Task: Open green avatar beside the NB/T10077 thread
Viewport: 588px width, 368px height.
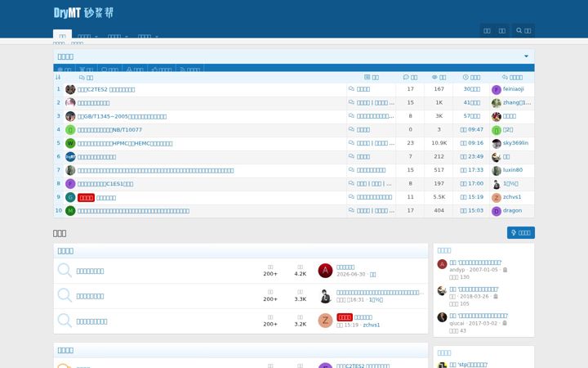Action: (x=70, y=130)
